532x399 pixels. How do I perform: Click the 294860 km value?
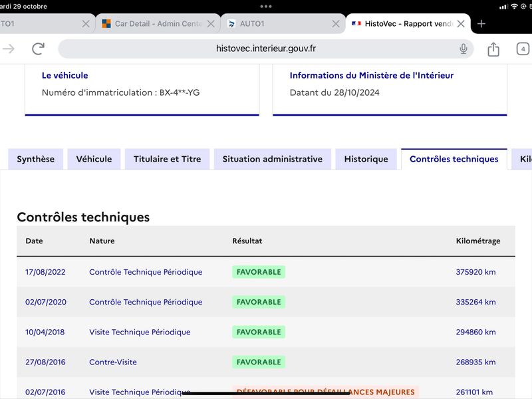pos(475,332)
